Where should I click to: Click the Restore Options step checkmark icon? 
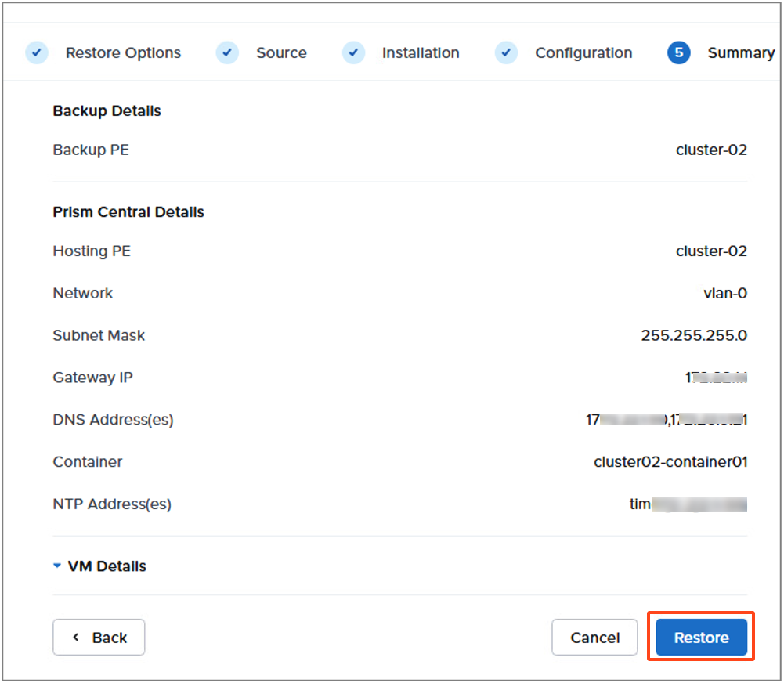coord(37,52)
